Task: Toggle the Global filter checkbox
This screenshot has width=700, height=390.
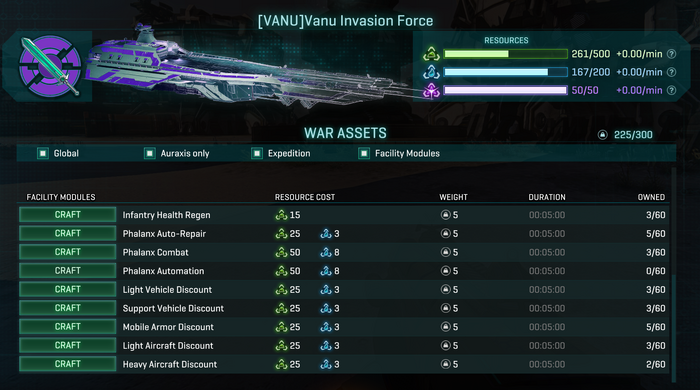Action: (43, 154)
